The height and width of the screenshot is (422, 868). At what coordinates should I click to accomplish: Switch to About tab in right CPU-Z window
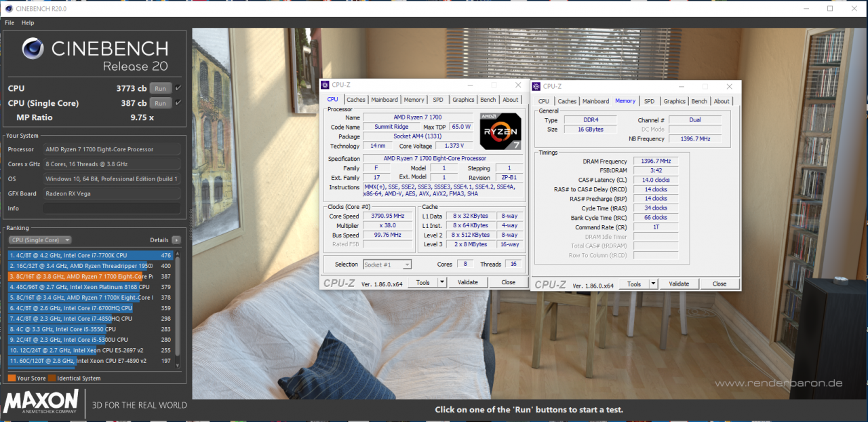[x=722, y=101]
